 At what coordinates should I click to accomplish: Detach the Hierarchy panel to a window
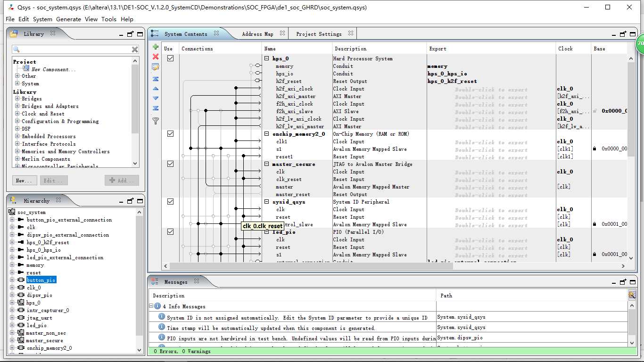click(131, 201)
